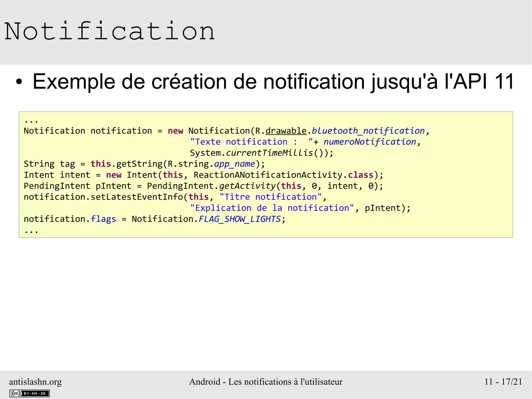Click 'numeroNotification' in the code
The height and width of the screenshot is (399, 532).
(370, 142)
